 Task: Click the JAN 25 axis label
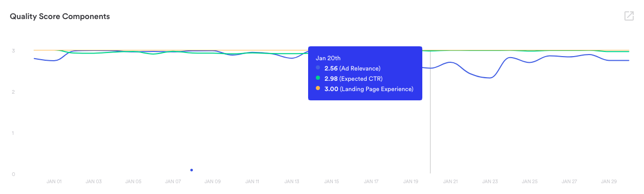530,182
